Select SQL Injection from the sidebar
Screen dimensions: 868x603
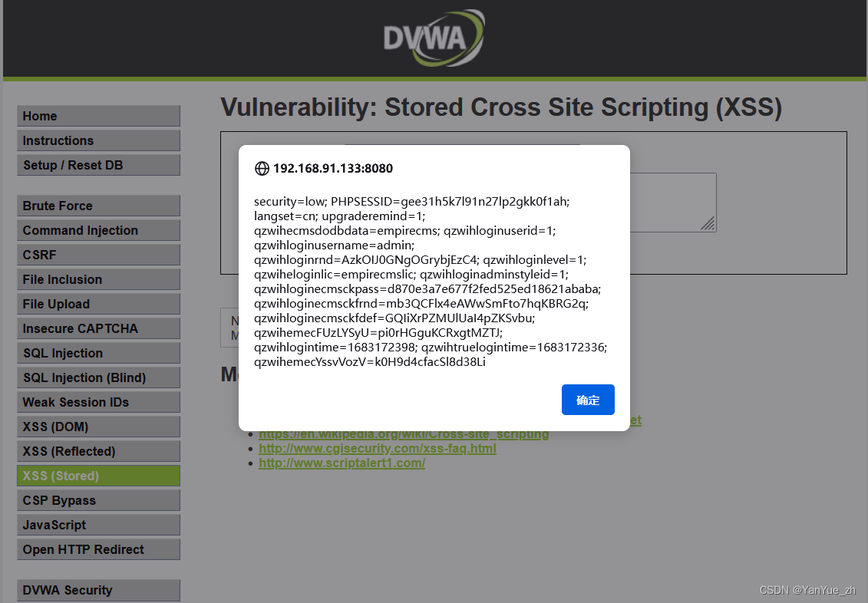point(98,353)
